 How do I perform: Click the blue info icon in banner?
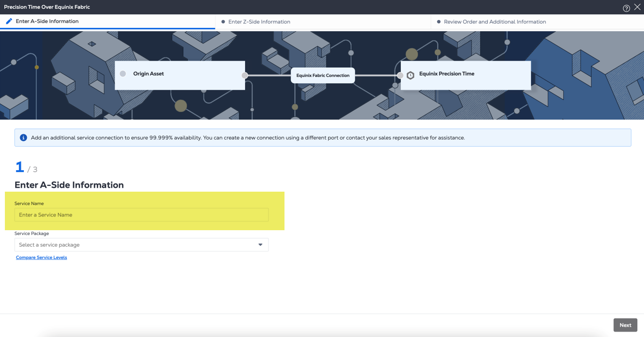23,138
